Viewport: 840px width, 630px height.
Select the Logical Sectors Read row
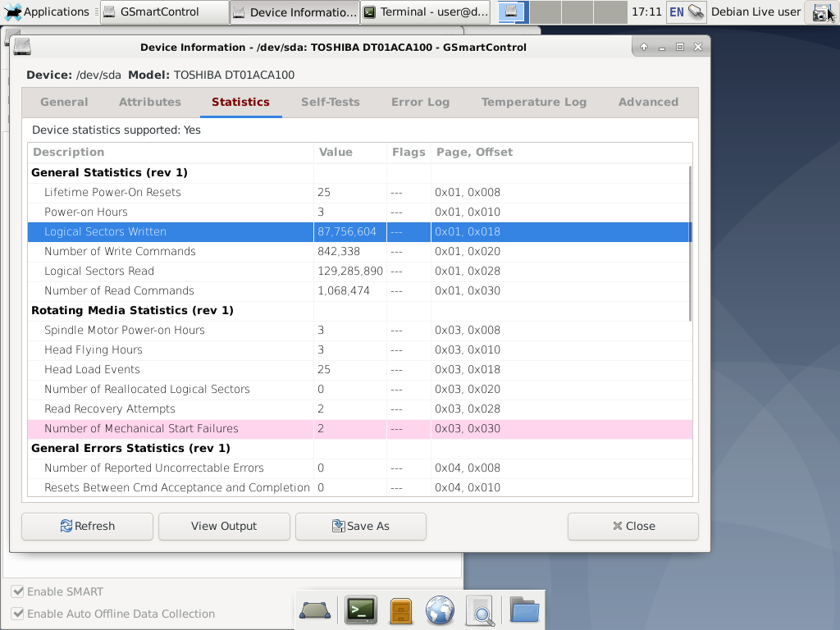[x=360, y=271]
